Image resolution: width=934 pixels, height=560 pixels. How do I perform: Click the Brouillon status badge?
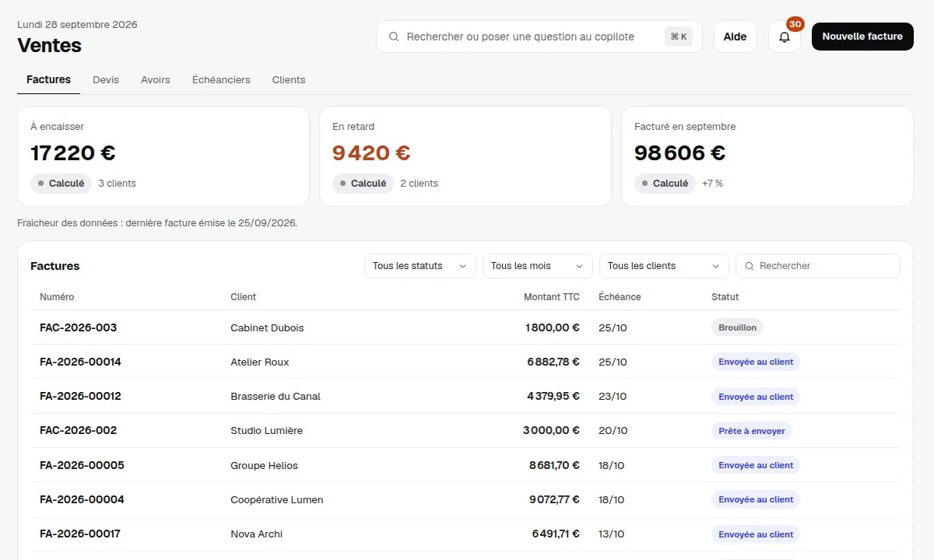pyautogui.click(x=738, y=327)
